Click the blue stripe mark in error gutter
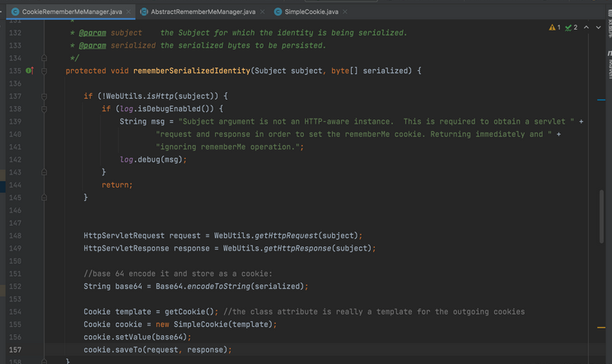This screenshot has height=364, width=612. point(601,100)
